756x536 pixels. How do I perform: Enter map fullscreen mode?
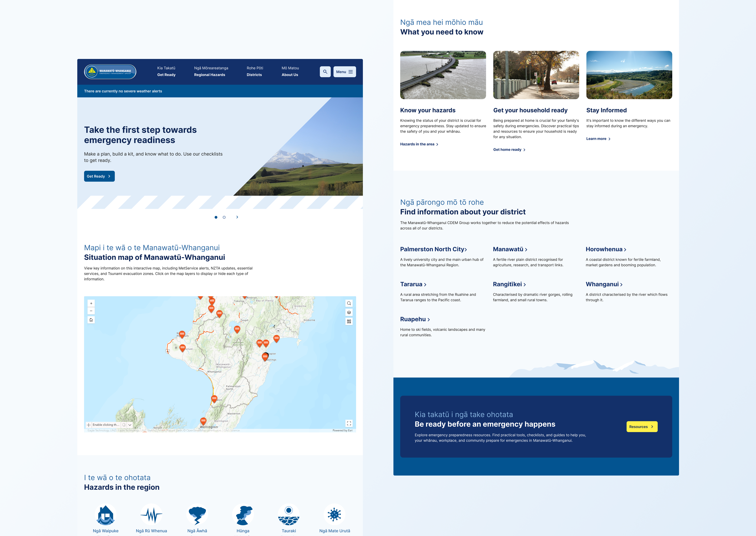349,423
